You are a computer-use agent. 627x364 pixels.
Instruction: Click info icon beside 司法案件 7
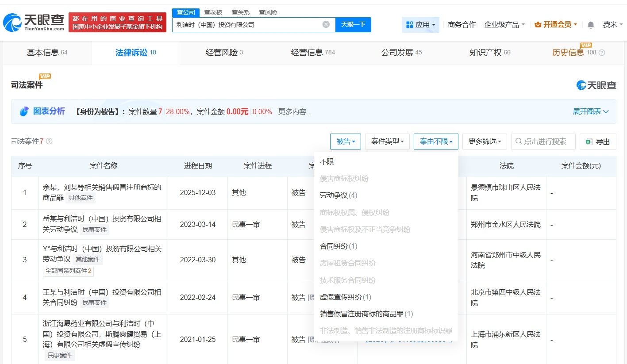click(x=49, y=141)
